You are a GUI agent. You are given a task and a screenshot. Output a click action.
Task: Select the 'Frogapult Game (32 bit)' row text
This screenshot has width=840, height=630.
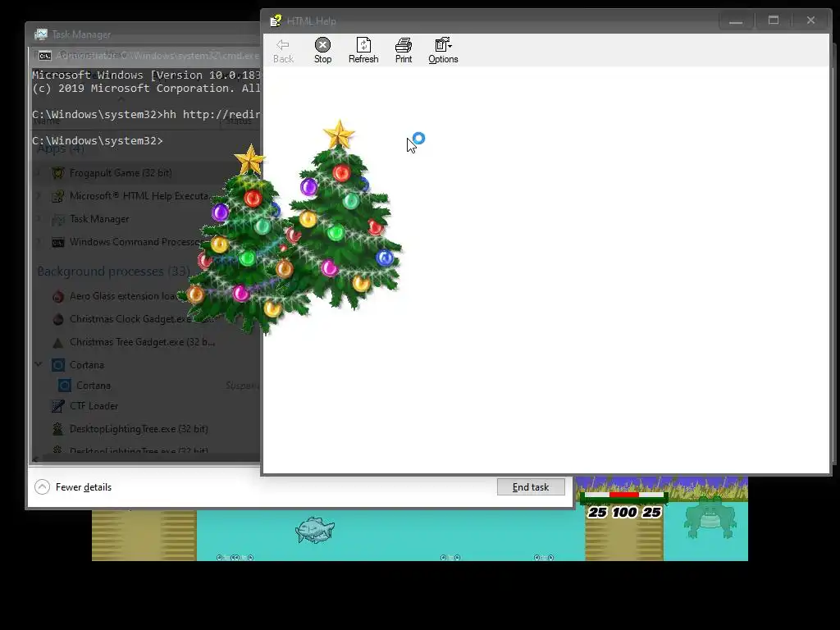[x=121, y=173]
